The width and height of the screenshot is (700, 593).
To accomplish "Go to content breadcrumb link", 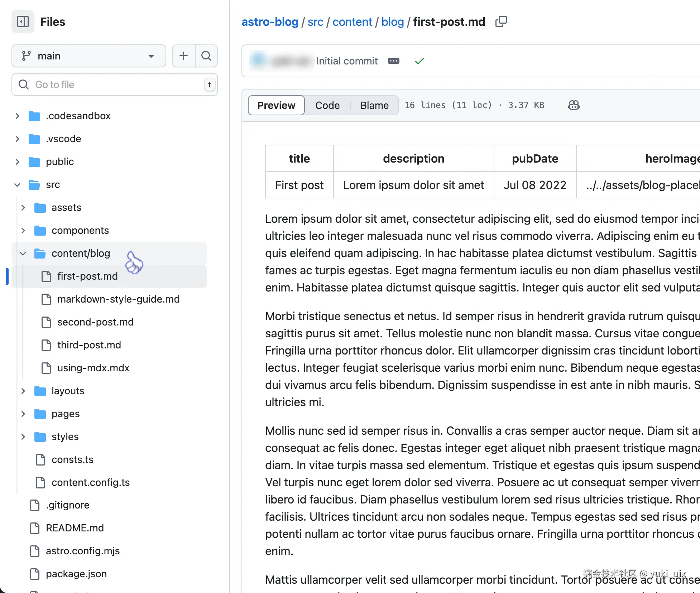I will 352,22.
